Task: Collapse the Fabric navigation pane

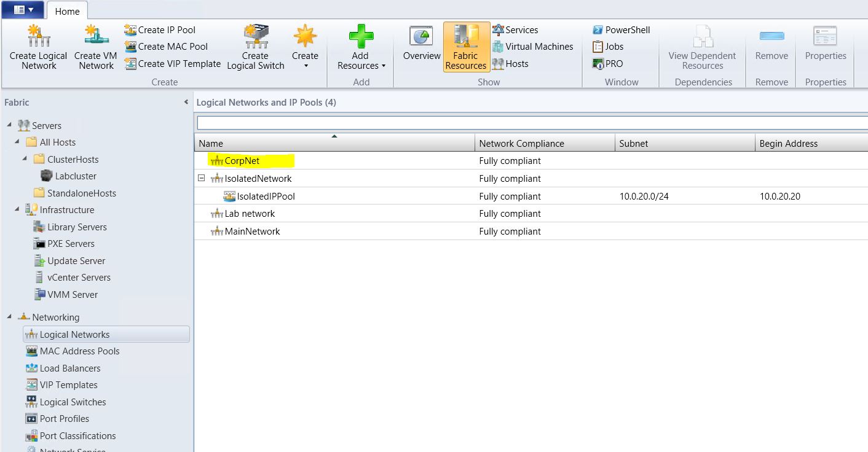Action: tap(186, 103)
